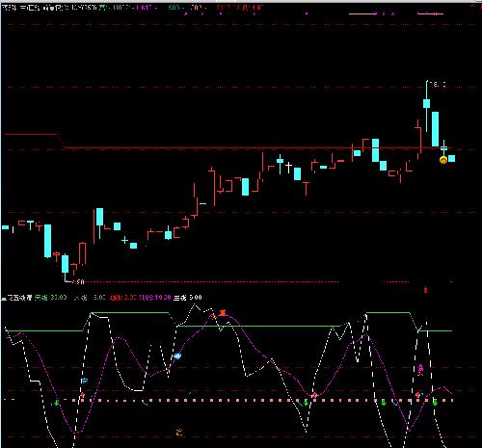482x448 pixels.
Task: Select the last cyan candle on the right
Action: (451, 158)
